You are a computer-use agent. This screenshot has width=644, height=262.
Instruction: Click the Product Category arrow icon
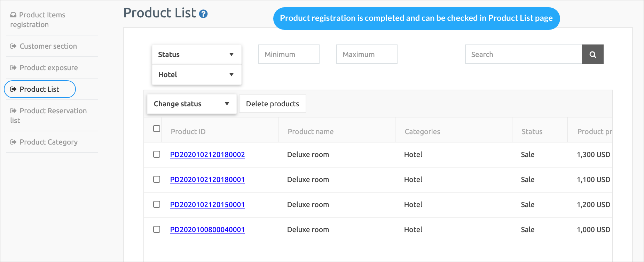(x=13, y=142)
